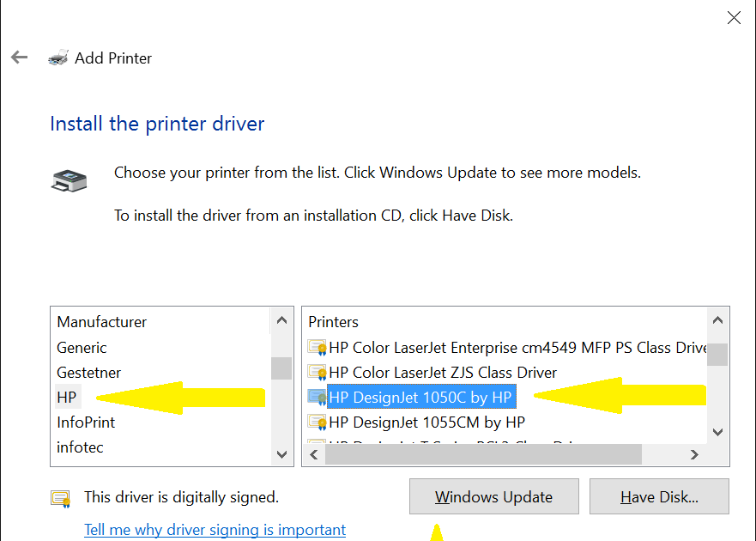Click Printers list scroll down arrow
The height and width of the screenshot is (541, 756).
tap(717, 432)
